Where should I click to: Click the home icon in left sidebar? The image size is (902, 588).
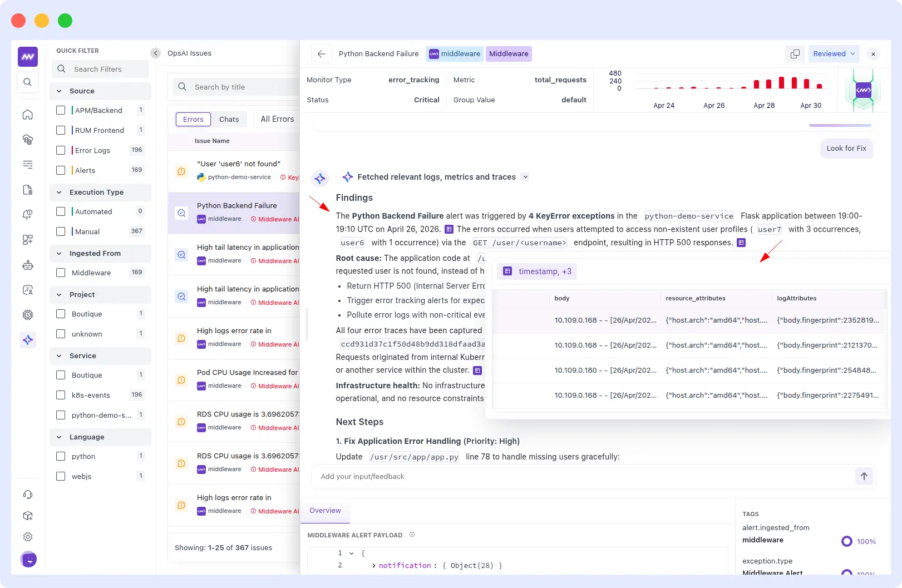(x=28, y=115)
